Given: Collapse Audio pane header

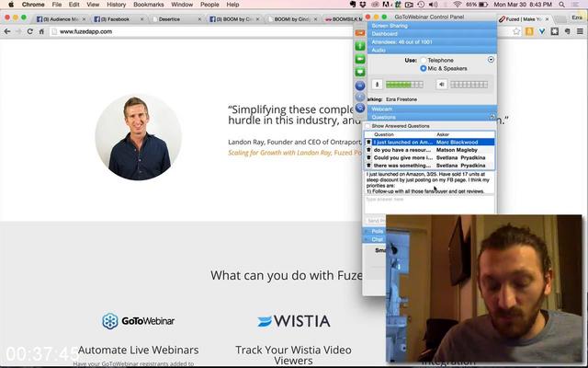Looking at the screenshot, I should click(x=432, y=50).
